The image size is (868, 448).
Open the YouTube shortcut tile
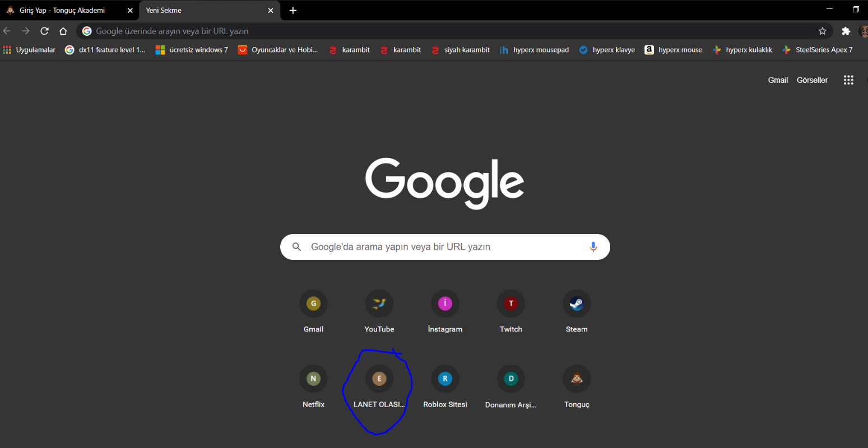pyautogui.click(x=379, y=312)
